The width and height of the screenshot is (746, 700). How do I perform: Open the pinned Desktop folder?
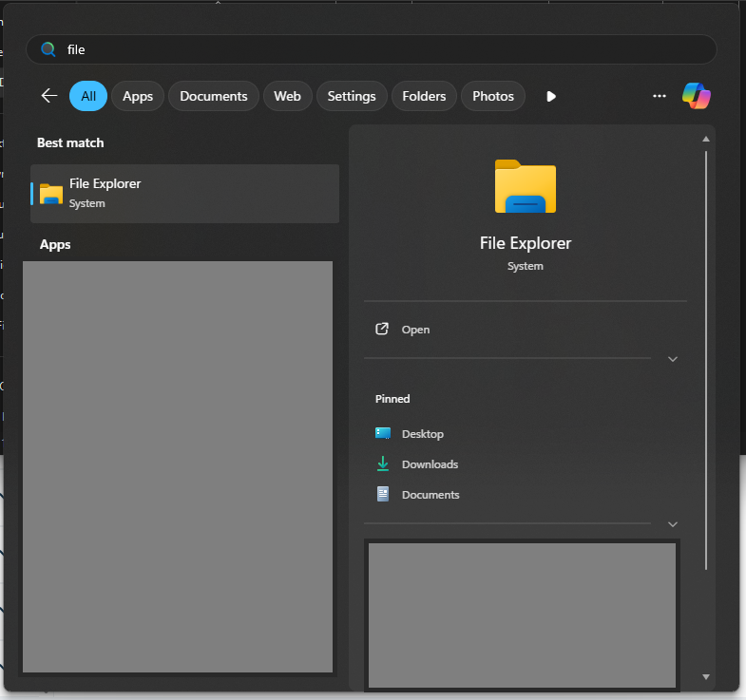pyautogui.click(x=526, y=434)
